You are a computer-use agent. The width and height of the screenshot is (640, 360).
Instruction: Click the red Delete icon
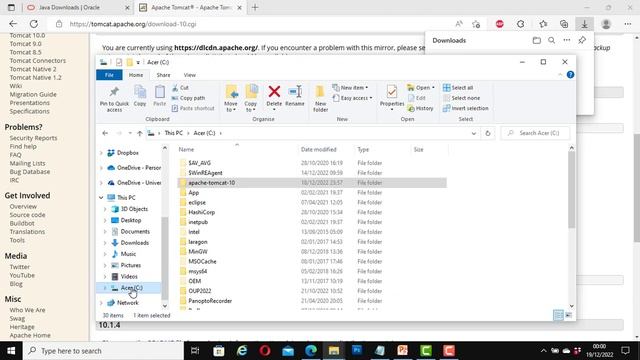[x=274, y=91]
